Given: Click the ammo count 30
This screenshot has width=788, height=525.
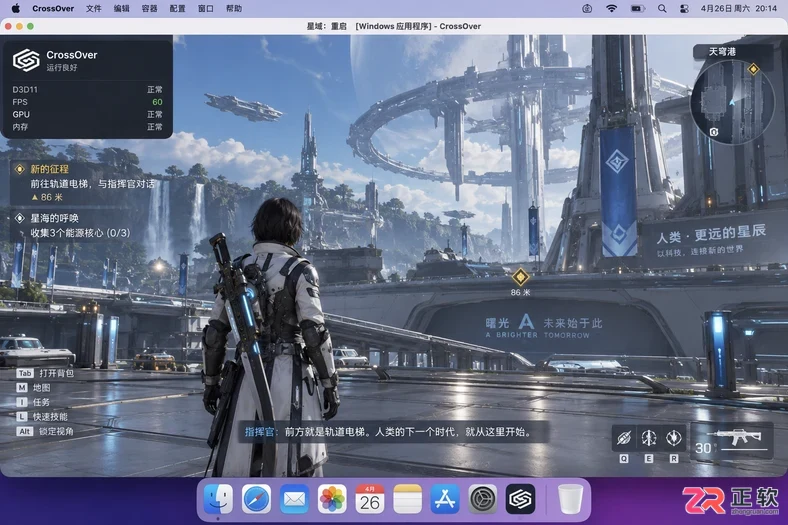Looking at the screenshot, I should pyautogui.click(x=703, y=448).
